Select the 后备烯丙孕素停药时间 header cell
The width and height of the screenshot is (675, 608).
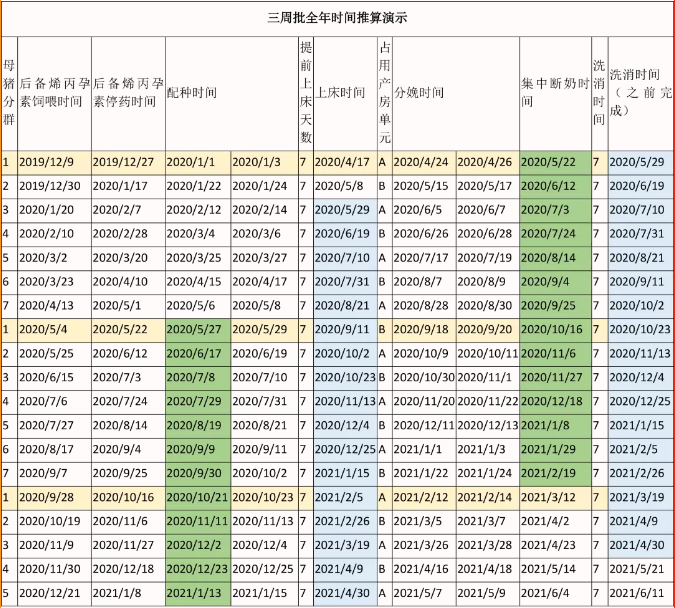pyautogui.click(x=128, y=93)
